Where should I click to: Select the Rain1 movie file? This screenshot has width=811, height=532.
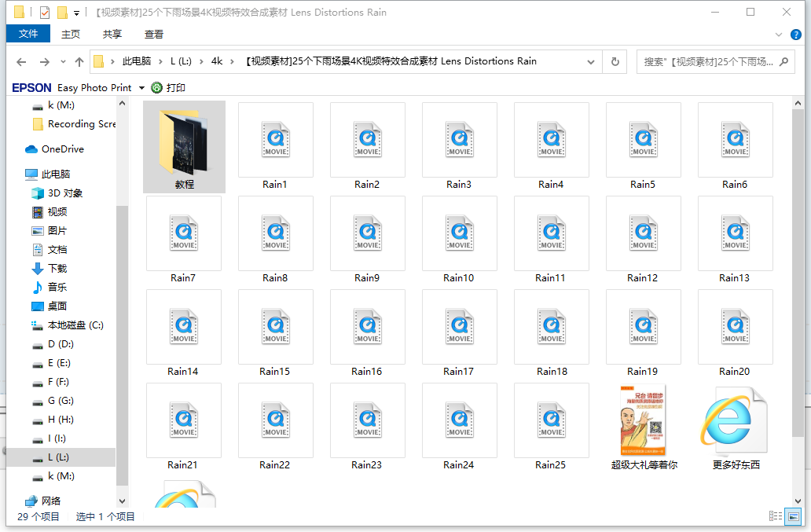tap(275, 147)
